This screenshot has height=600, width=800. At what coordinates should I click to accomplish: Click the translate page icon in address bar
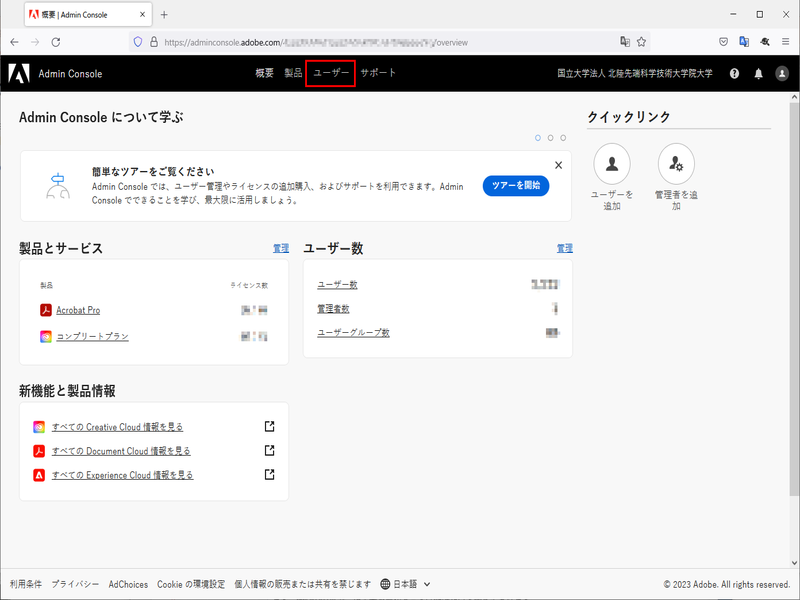click(625, 42)
